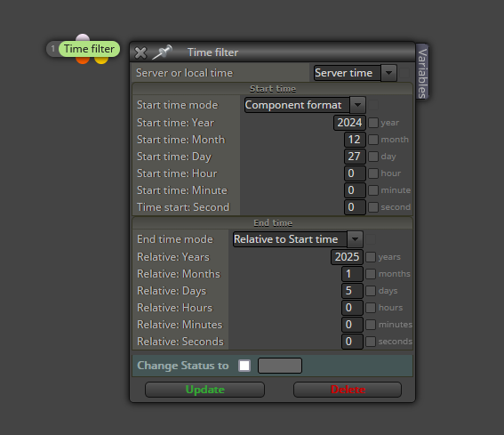
Task: Toggle the hours relative checkbox
Action: tap(371, 308)
